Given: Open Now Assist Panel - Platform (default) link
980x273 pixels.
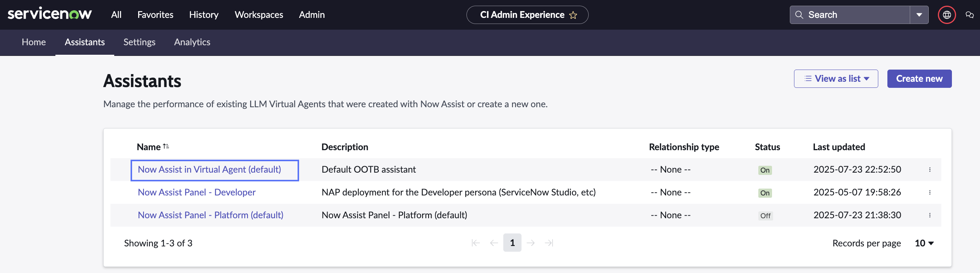Looking at the screenshot, I should pos(210,216).
